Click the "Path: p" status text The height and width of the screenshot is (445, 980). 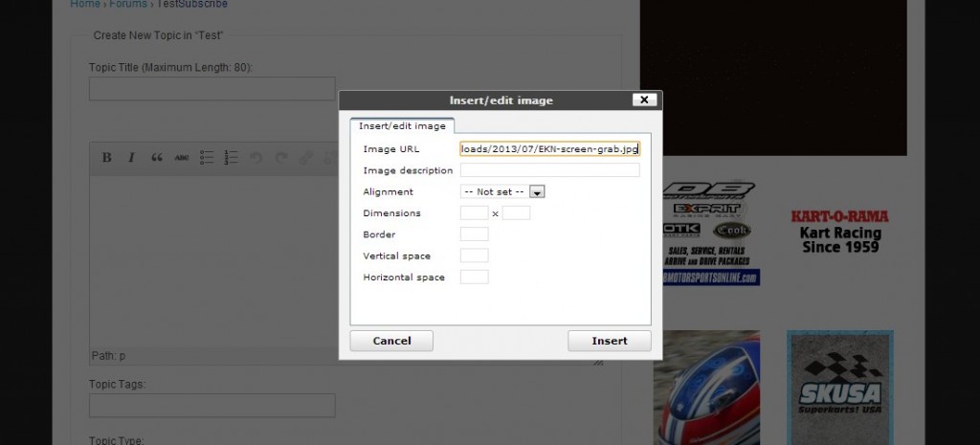(x=109, y=356)
